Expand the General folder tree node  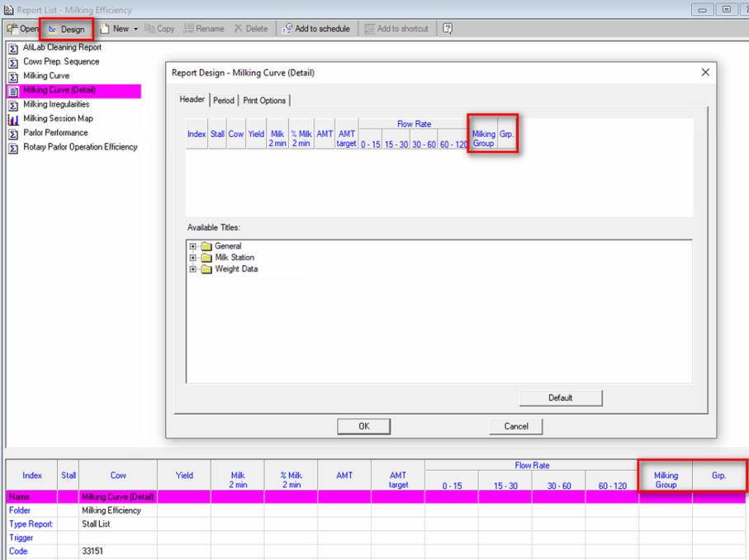(x=193, y=246)
